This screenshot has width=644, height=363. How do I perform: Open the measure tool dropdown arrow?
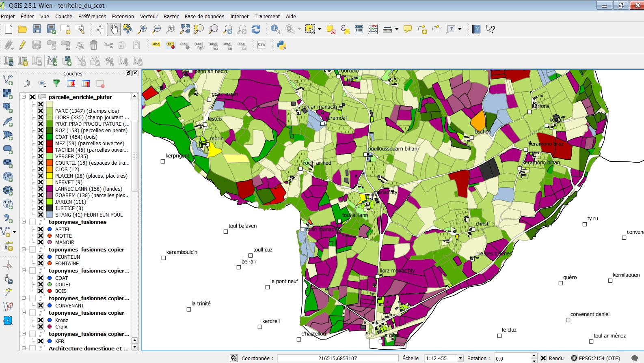(397, 29)
